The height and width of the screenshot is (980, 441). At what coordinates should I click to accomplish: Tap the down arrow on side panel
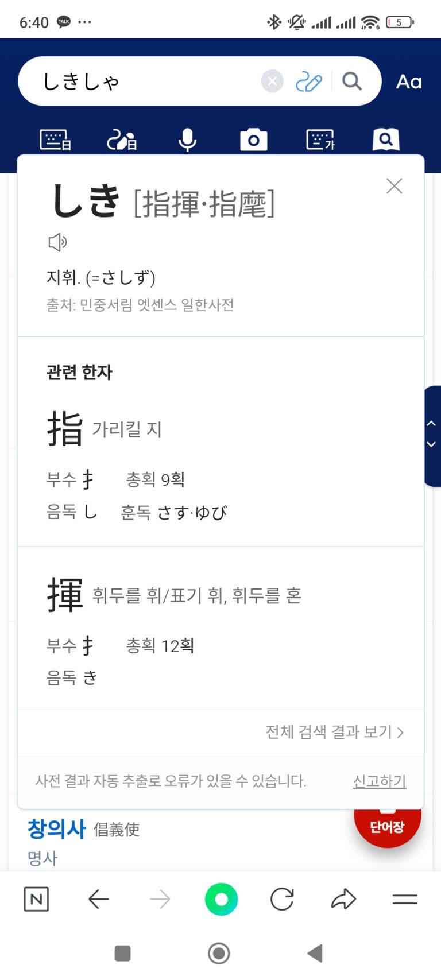(431, 444)
